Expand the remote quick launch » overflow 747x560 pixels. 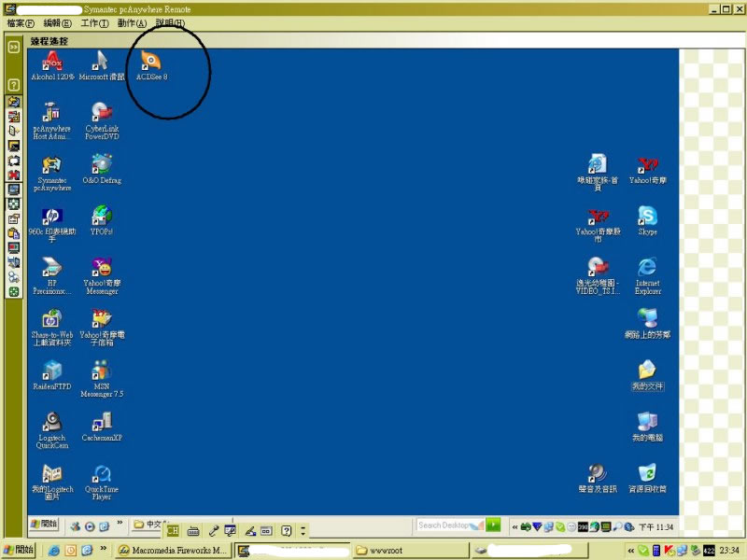click(118, 525)
